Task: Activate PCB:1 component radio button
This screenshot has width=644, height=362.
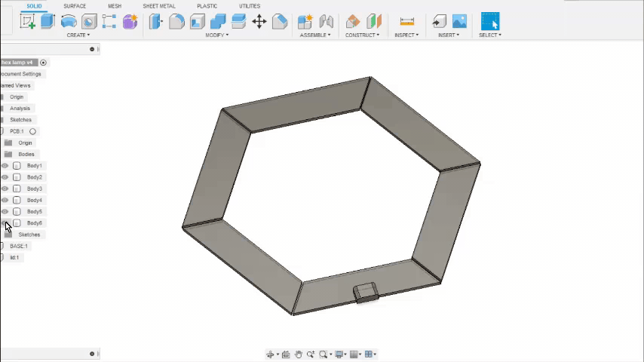Action: (32, 131)
